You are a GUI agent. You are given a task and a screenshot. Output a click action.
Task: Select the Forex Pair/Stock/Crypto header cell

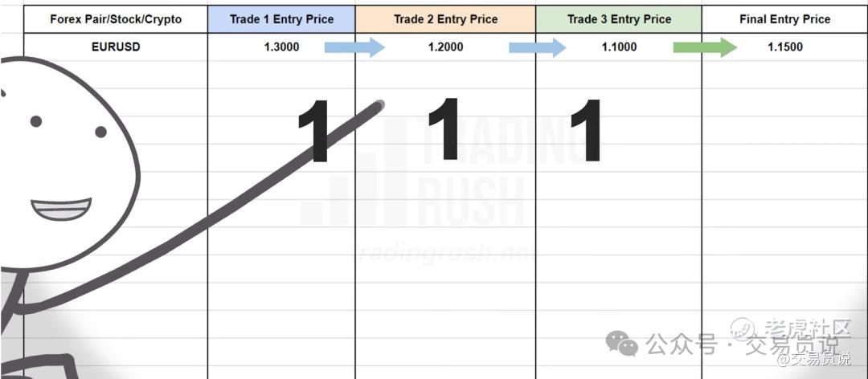point(116,19)
